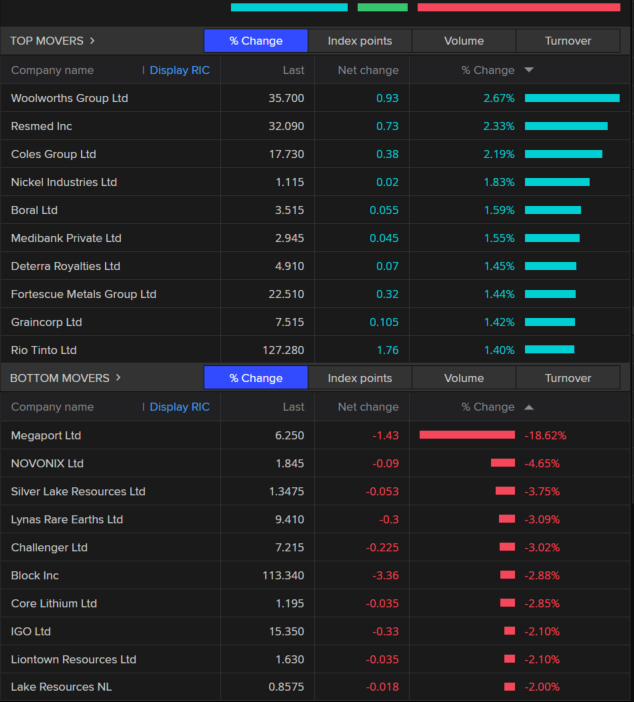Click Megaport Ltd company name
The height and width of the screenshot is (702, 634).
pyautogui.click(x=46, y=435)
